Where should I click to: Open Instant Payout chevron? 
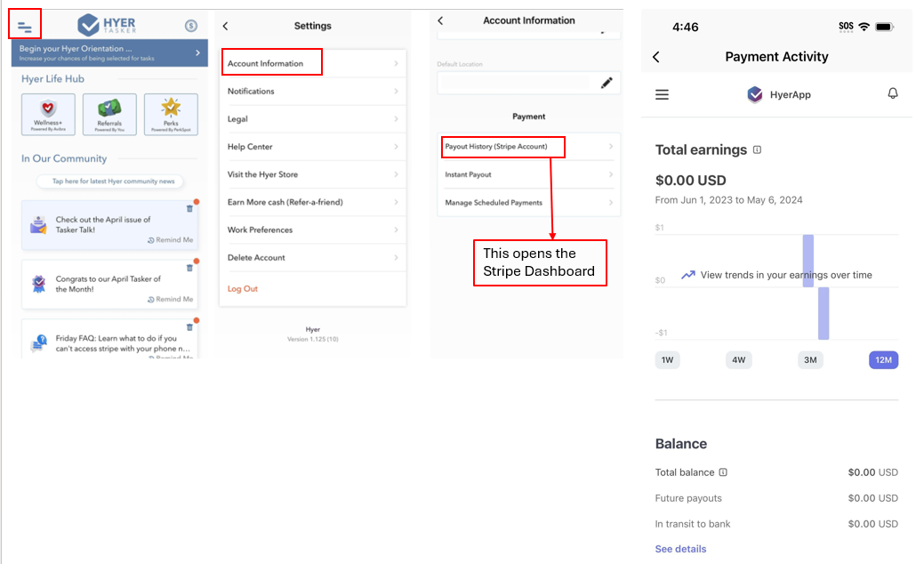610,174
